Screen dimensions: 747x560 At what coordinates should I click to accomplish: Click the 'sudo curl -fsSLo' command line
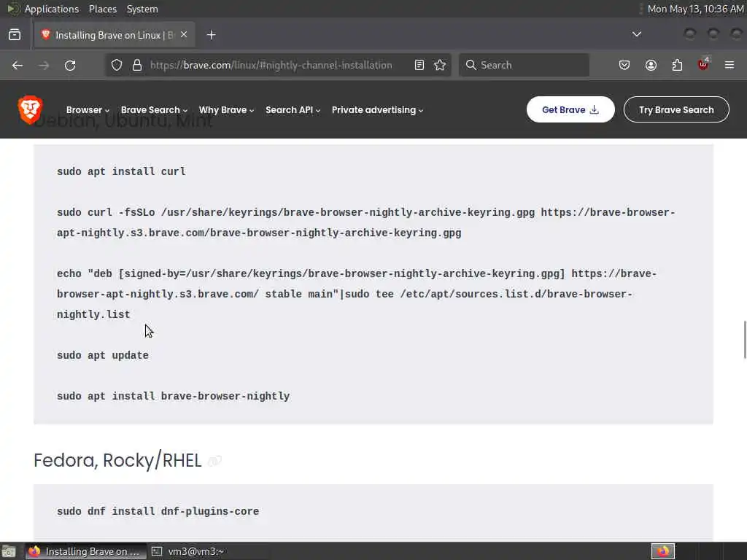pos(366,222)
